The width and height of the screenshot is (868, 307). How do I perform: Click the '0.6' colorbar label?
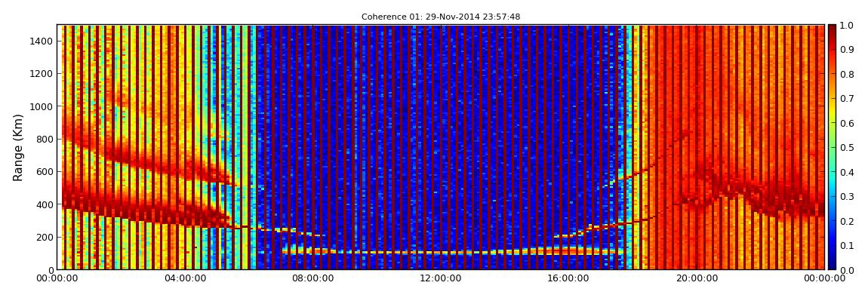[x=847, y=123]
